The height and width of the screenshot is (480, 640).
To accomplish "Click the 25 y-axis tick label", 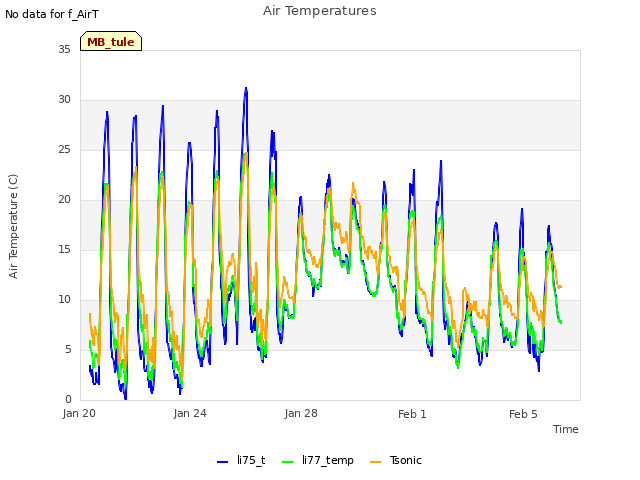I will click(x=64, y=149).
